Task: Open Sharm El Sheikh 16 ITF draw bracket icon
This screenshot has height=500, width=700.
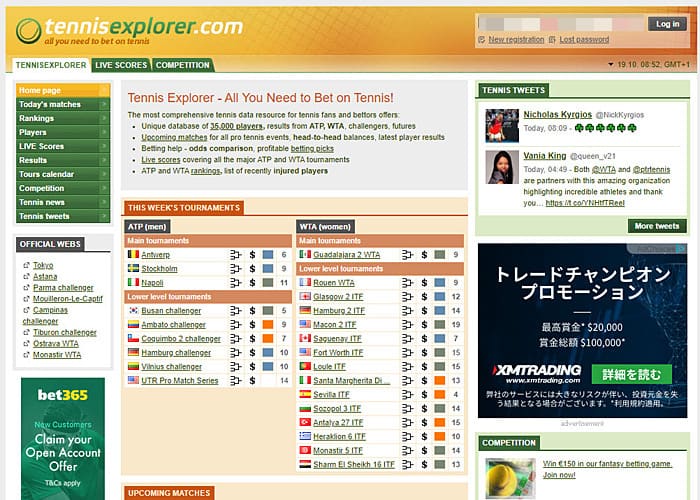Action: tap(407, 465)
